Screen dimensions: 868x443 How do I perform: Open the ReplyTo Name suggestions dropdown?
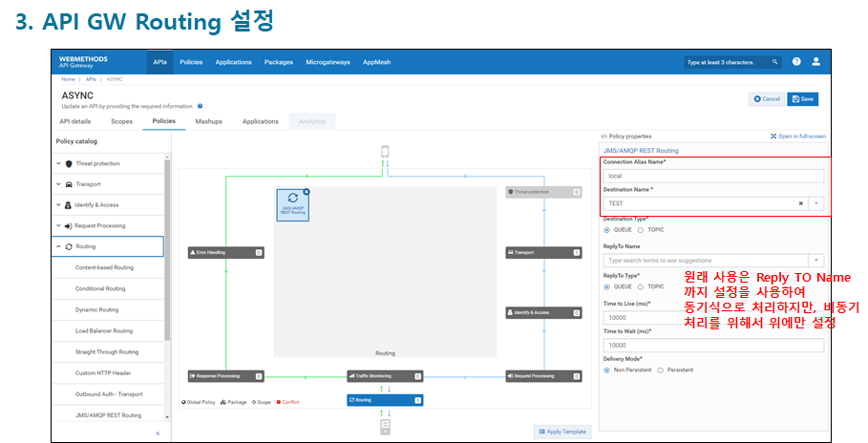point(815,260)
